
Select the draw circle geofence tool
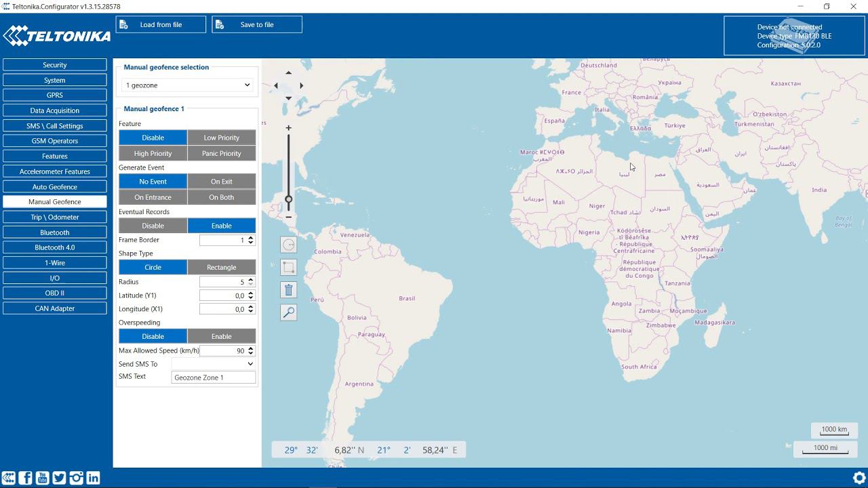288,245
